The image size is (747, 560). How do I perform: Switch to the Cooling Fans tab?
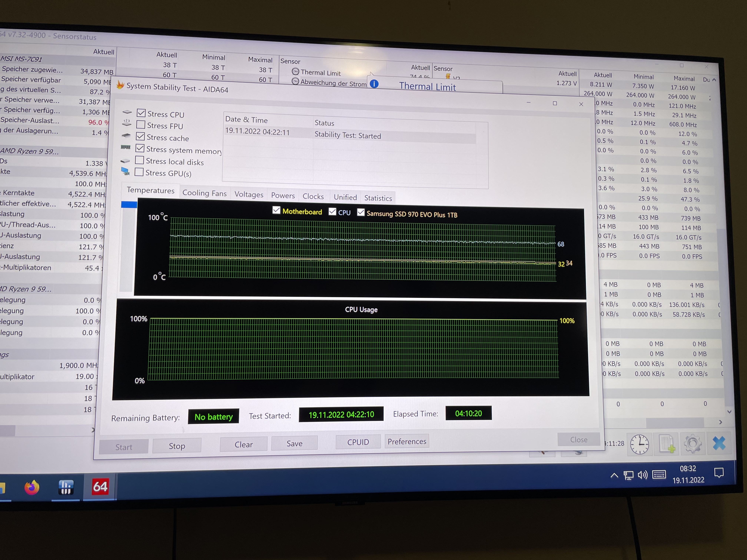(x=204, y=193)
